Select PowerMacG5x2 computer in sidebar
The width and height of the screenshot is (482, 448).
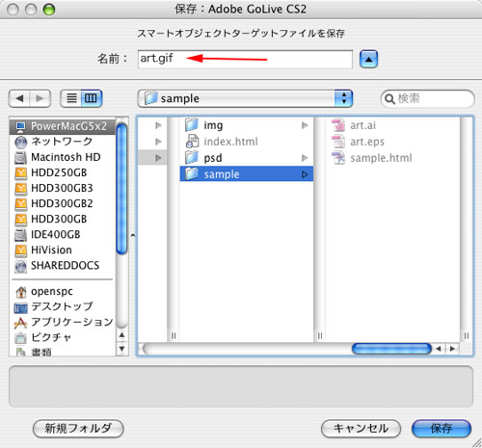click(x=63, y=126)
